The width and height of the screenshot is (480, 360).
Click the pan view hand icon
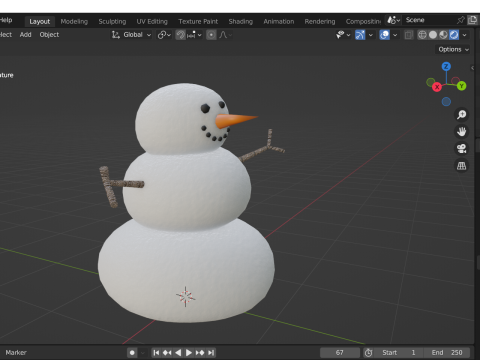pos(461,132)
